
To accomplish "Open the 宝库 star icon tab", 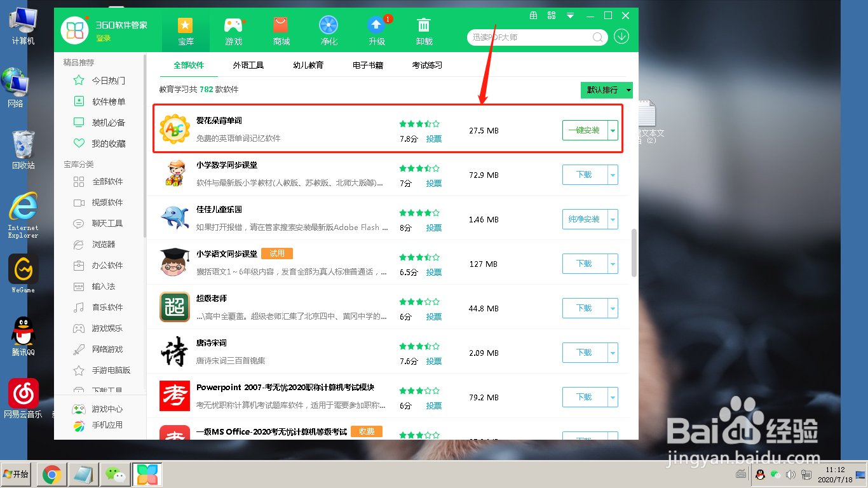I will [x=186, y=30].
